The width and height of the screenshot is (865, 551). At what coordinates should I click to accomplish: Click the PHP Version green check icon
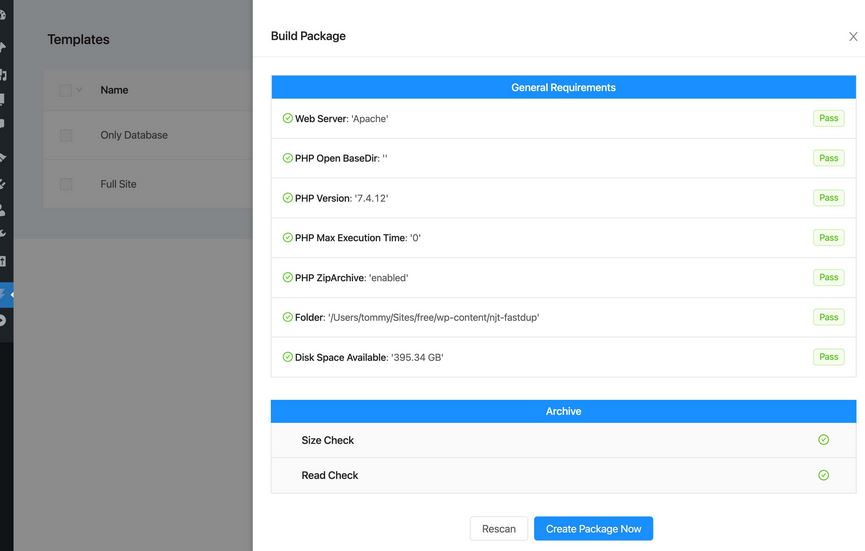click(287, 197)
